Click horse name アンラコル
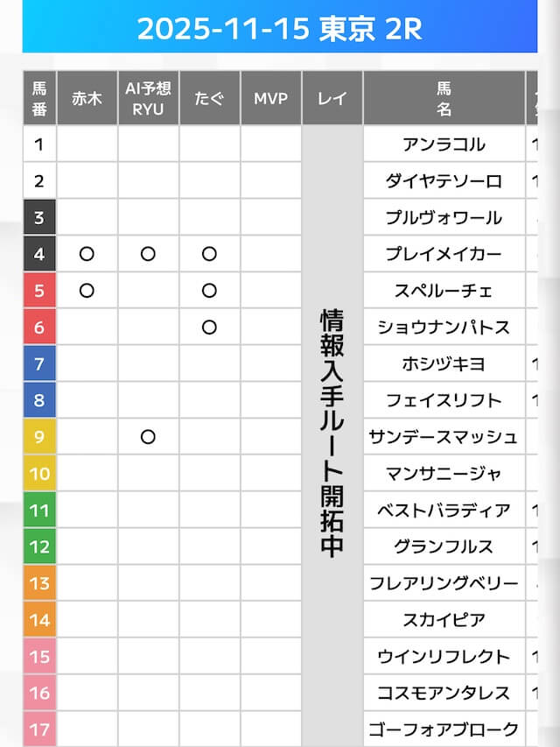 click(444, 144)
